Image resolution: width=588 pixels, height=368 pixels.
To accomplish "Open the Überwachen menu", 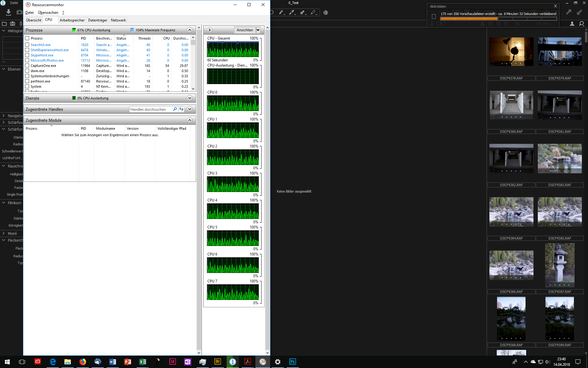I will (x=48, y=13).
